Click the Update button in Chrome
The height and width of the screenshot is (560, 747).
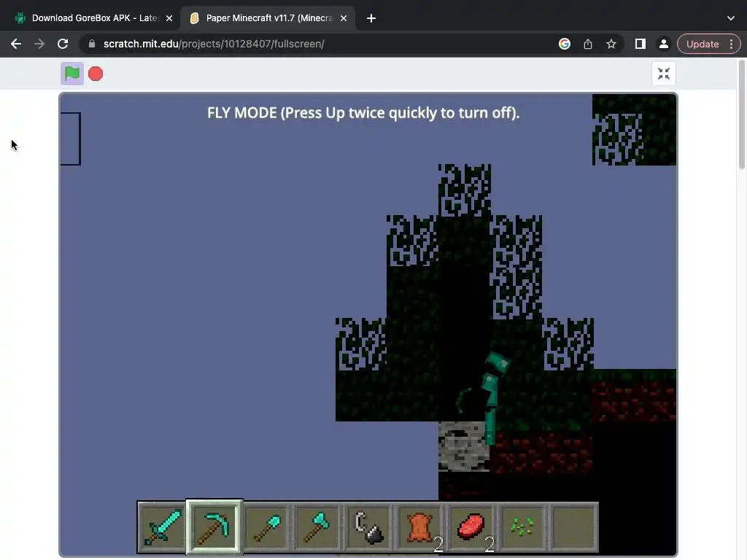pos(703,44)
